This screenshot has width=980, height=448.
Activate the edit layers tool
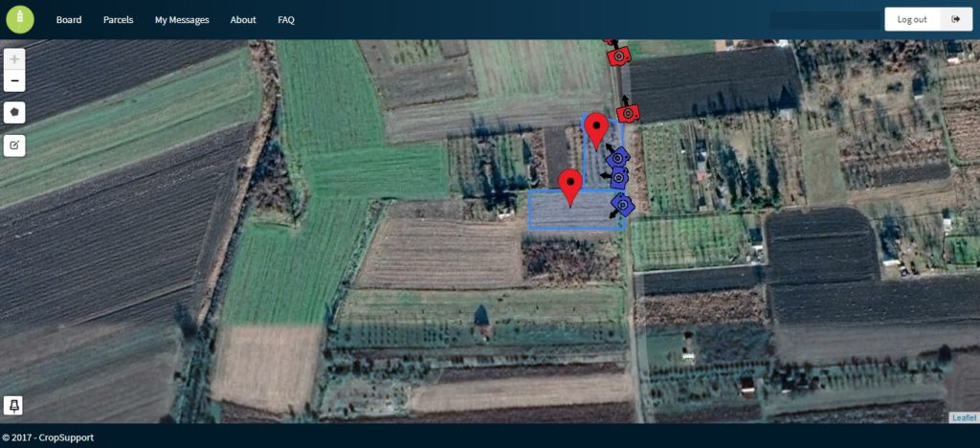pyautogui.click(x=14, y=146)
